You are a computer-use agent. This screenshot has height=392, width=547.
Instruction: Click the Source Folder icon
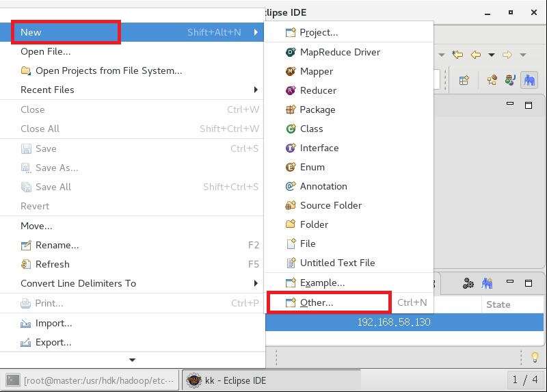pyautogui.click(x=291, y=205)
